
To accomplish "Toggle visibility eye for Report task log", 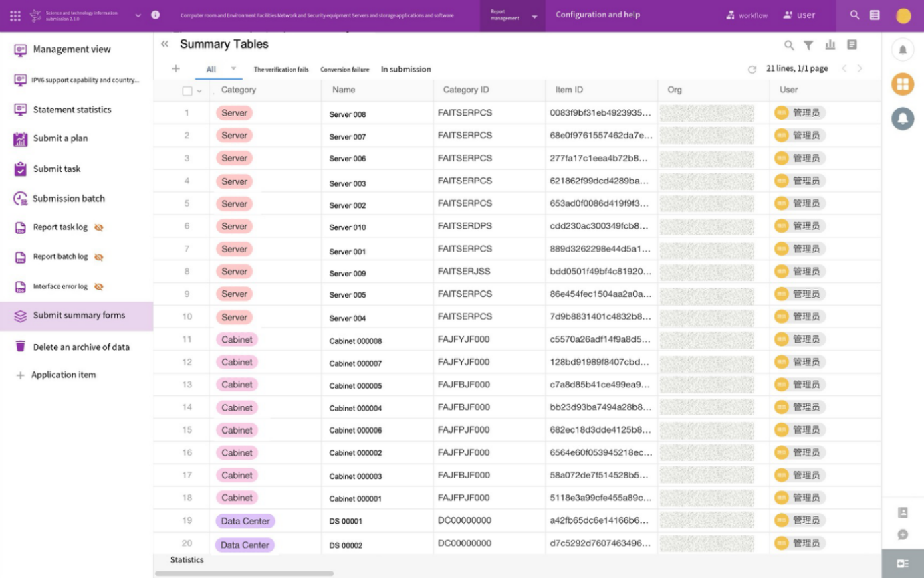I will pyautogui.click(x=99, y=227).
